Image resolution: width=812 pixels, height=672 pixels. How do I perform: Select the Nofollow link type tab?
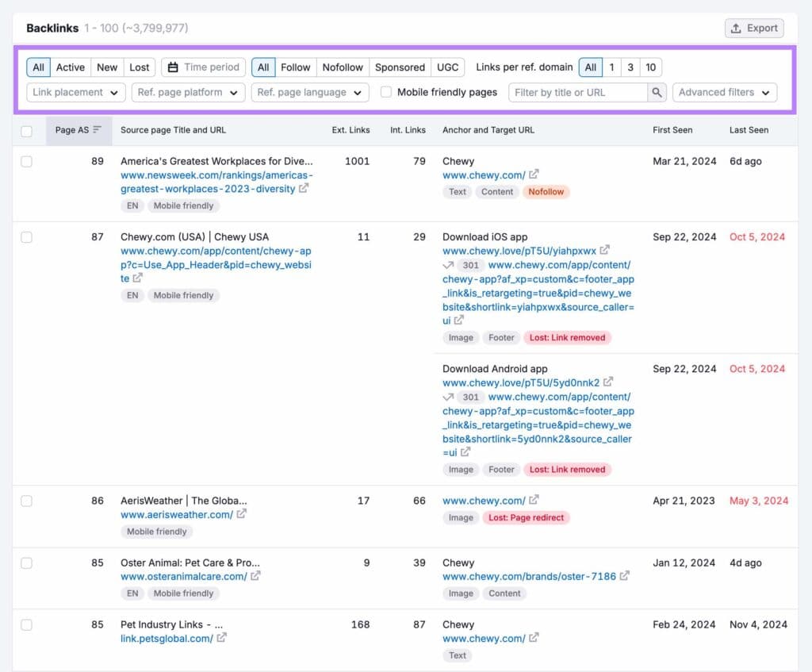[x=343, y=67]
